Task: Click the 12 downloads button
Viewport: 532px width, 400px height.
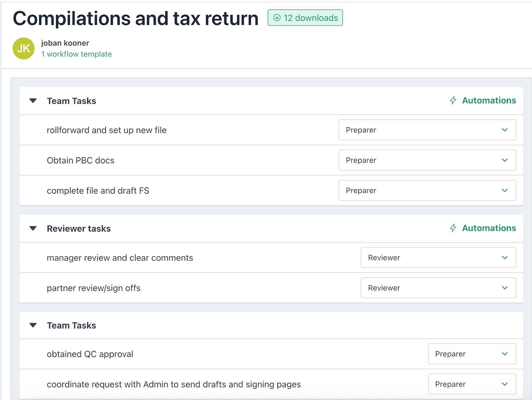Action: pos(305,18)
